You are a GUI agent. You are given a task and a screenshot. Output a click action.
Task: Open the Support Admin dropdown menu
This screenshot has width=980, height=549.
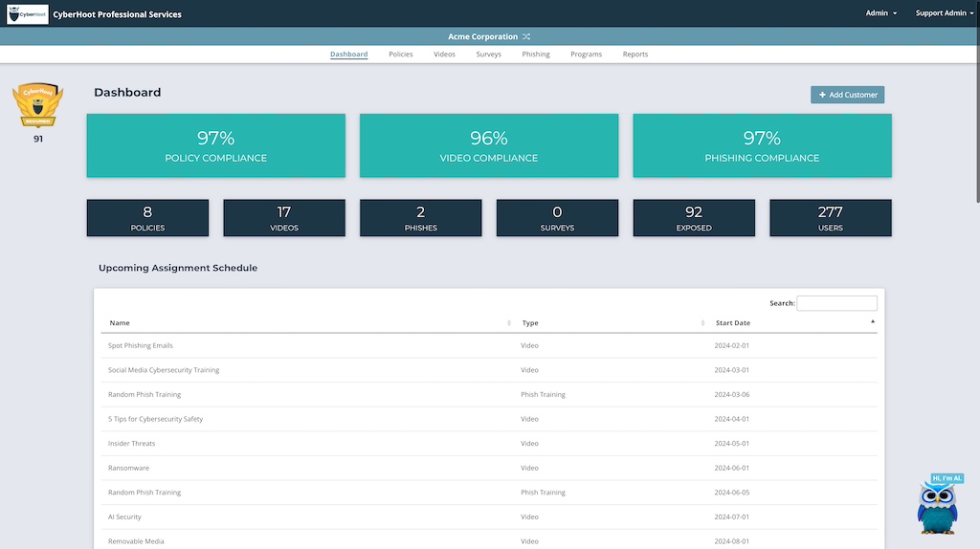click(944, 13)
